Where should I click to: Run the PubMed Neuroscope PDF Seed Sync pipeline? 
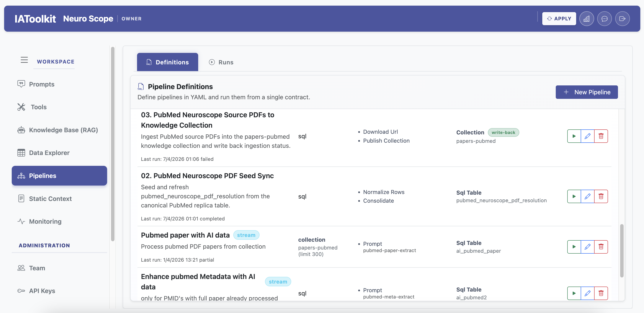pyautogui.click(x=574, y=196)
